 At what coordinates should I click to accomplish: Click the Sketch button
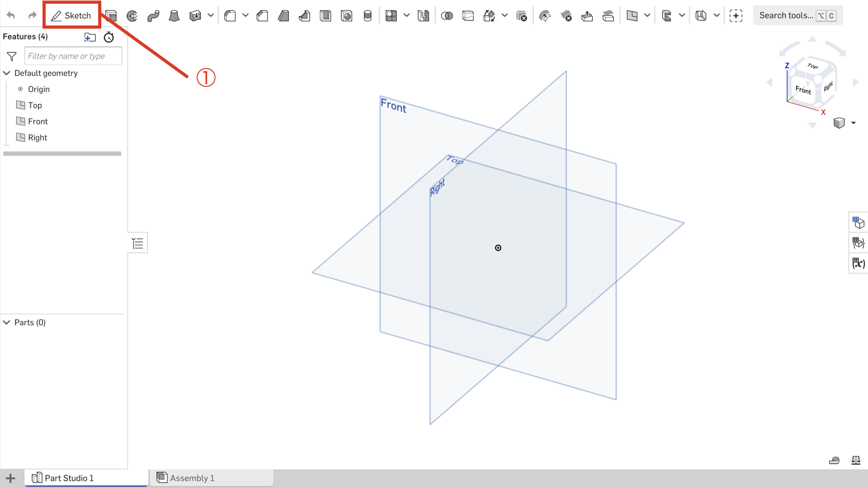point(71,15)
